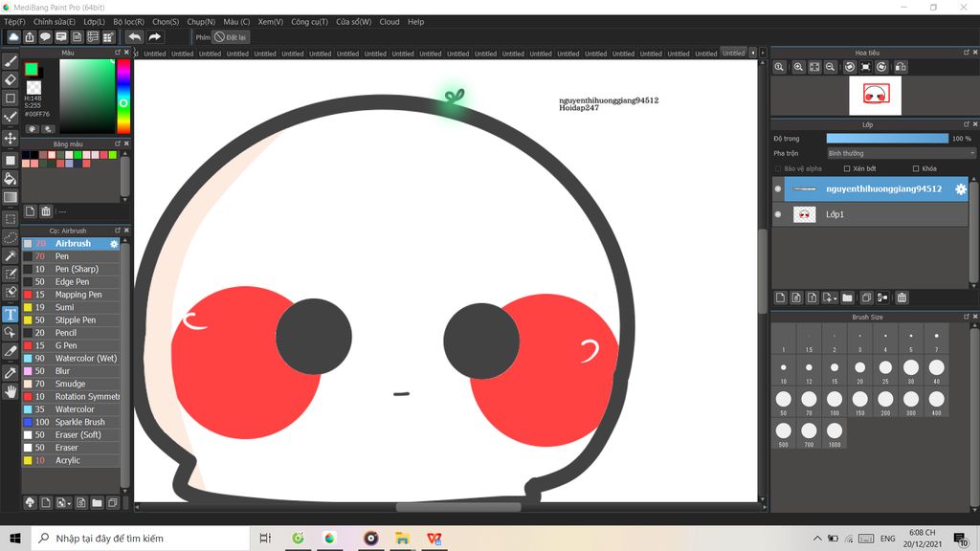Hide the Lớp1 layer
The image size is (980, 551).
(x=777, y=214)
